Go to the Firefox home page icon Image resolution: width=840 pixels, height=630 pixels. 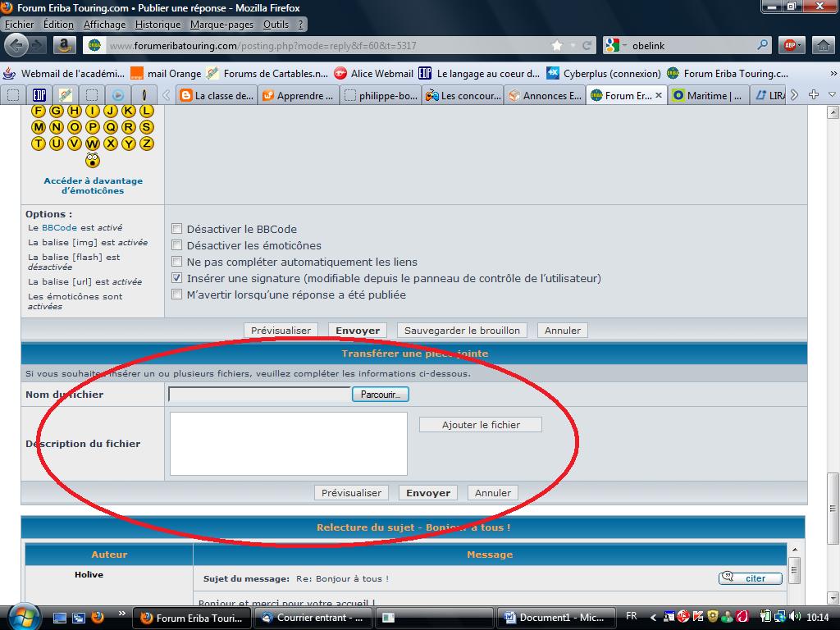pos(822,46)
